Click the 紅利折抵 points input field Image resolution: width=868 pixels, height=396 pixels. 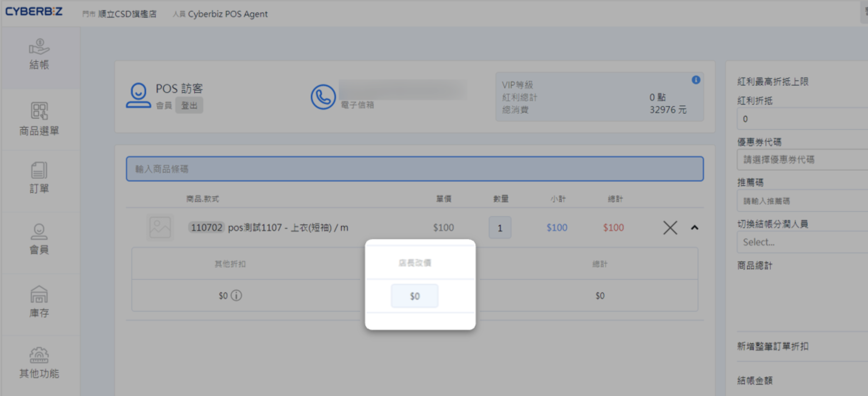(x=802, y=119)
